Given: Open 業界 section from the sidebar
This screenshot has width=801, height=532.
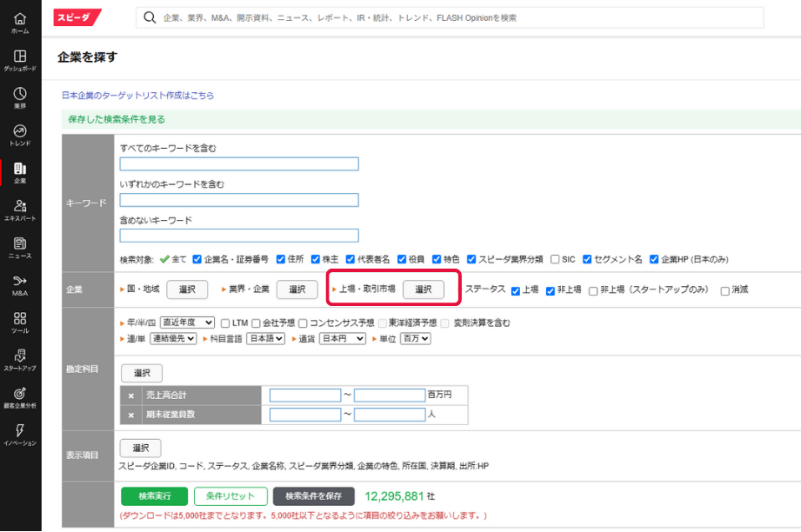Looking at the screenshot, I should click(19, 100).
